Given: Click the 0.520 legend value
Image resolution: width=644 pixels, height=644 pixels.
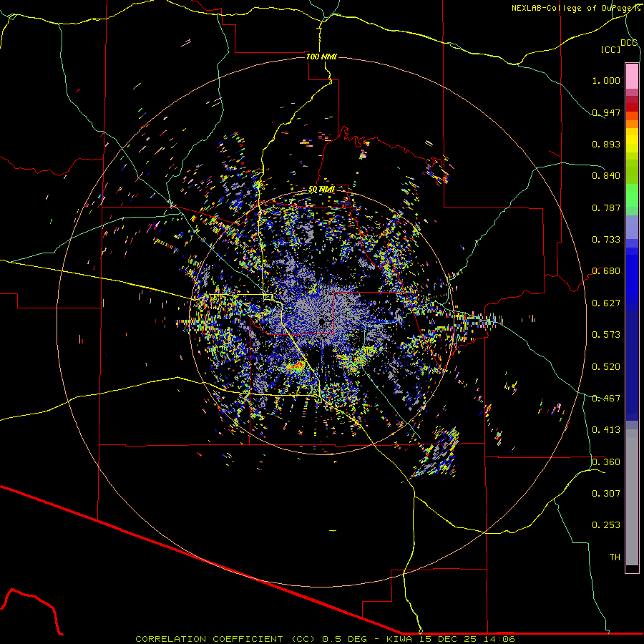Looking at the screenshot, I should tap(606, 367).
